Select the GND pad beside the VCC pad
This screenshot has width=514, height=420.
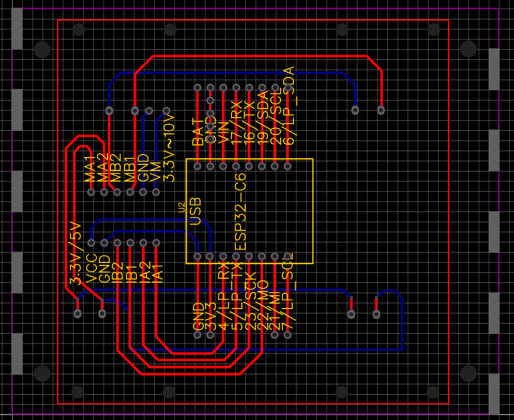pyautogui.click(x=104, y=243)
